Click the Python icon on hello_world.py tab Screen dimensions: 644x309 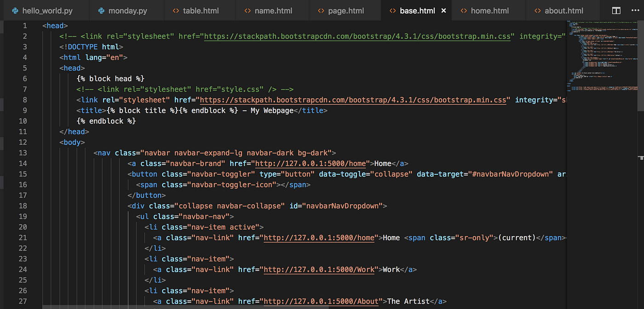click(15, 11)
